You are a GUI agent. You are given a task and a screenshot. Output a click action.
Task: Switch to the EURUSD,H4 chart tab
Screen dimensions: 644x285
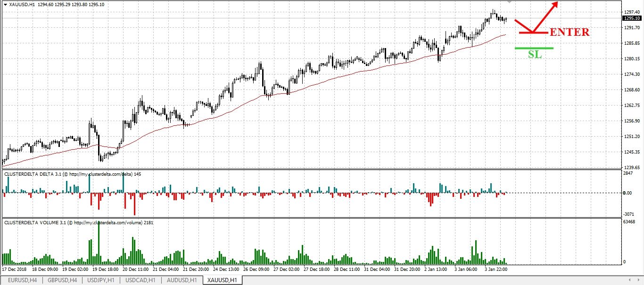tap(21, 280)
